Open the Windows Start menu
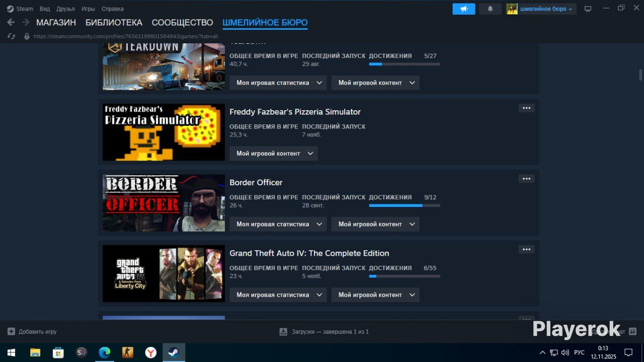The image size is (644, 362). 11,352
